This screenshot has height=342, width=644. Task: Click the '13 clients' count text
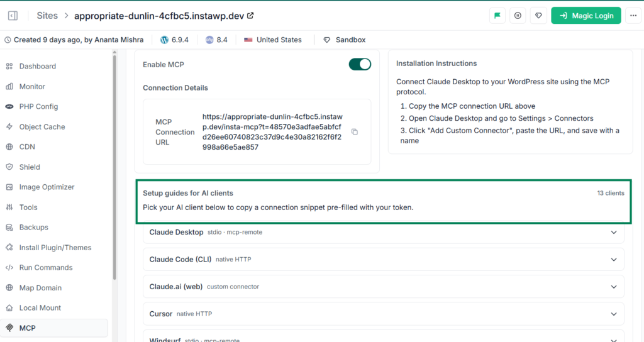[x=610, y=193]
